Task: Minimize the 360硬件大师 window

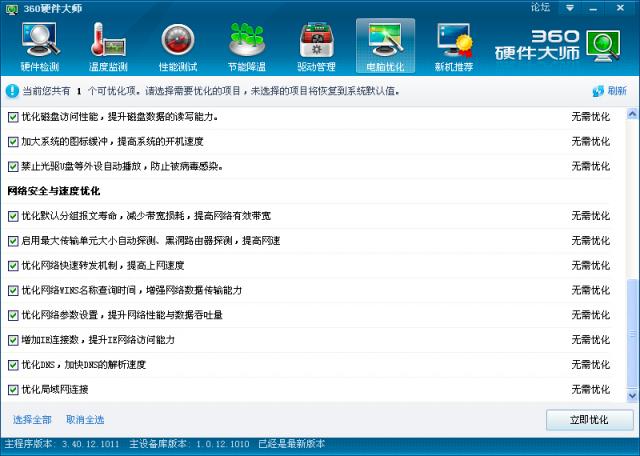Action: [x=593, y=8]
